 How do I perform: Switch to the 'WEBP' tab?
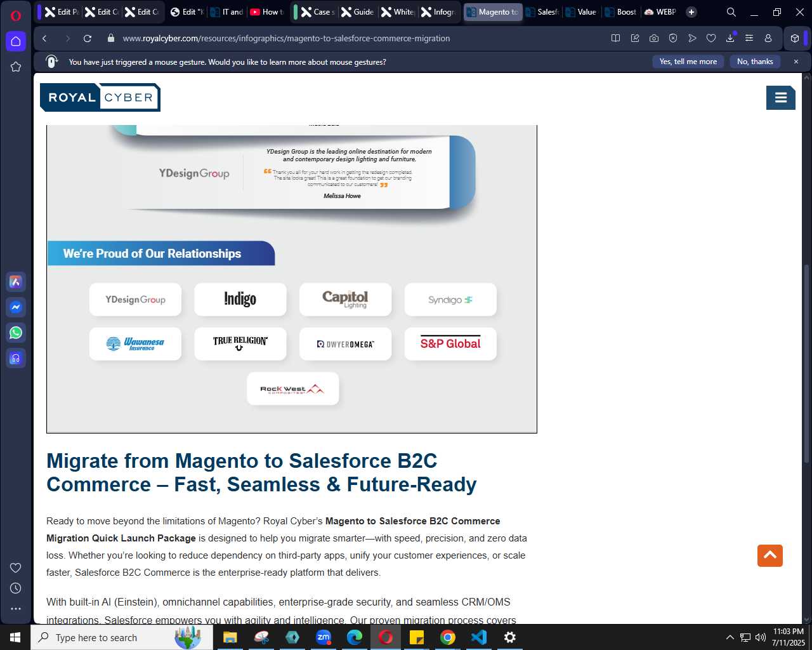point(660,12)
